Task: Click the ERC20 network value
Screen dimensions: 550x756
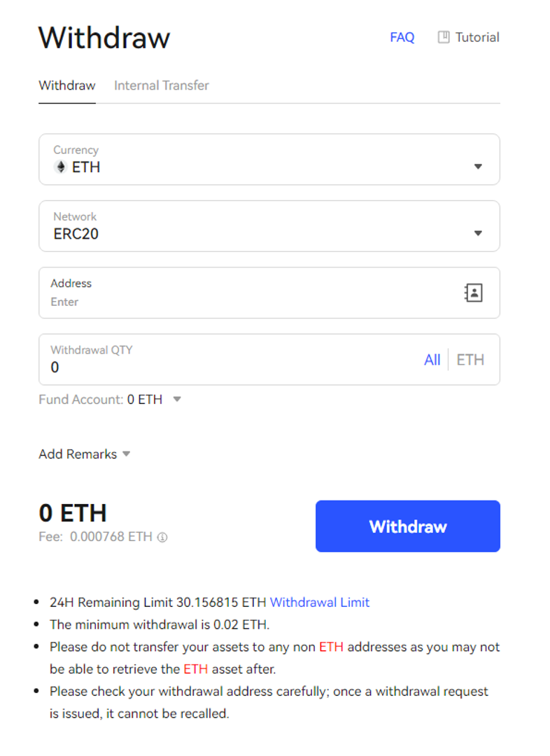Action: point(76,234)
